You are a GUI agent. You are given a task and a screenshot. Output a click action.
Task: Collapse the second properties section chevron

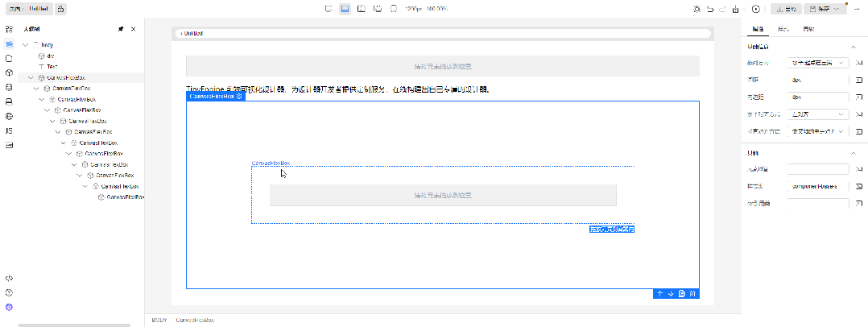[x=853, y=153]
